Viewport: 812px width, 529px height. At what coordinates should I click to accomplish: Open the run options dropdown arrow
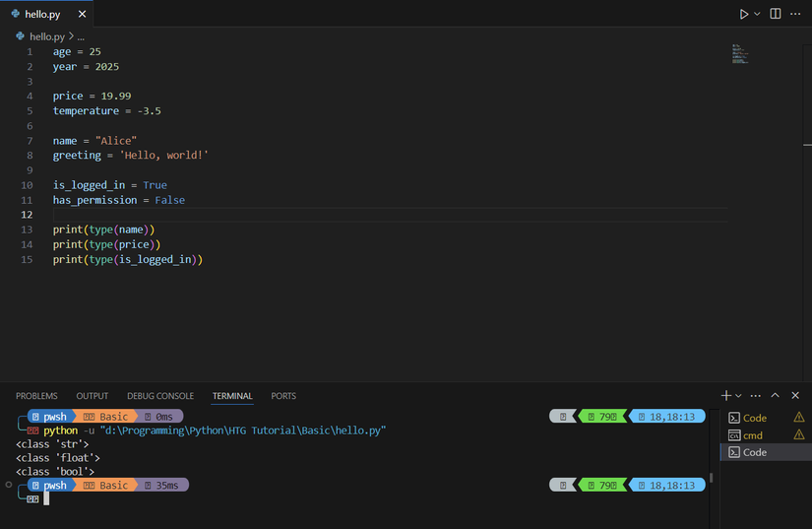tap(757, 14)
